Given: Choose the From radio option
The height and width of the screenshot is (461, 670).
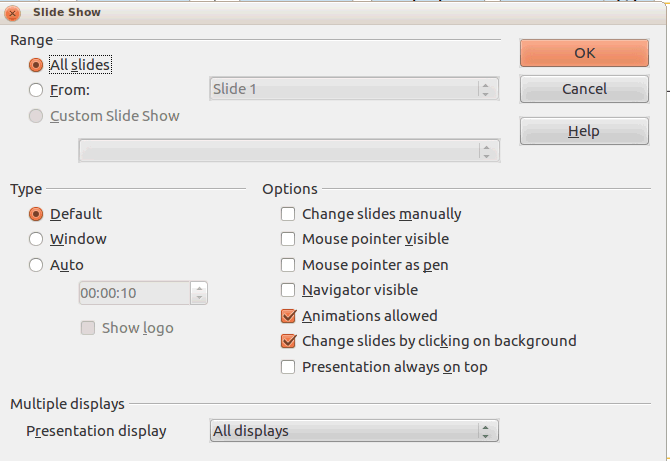Looking at the screenshot, I should pos(37,90).
